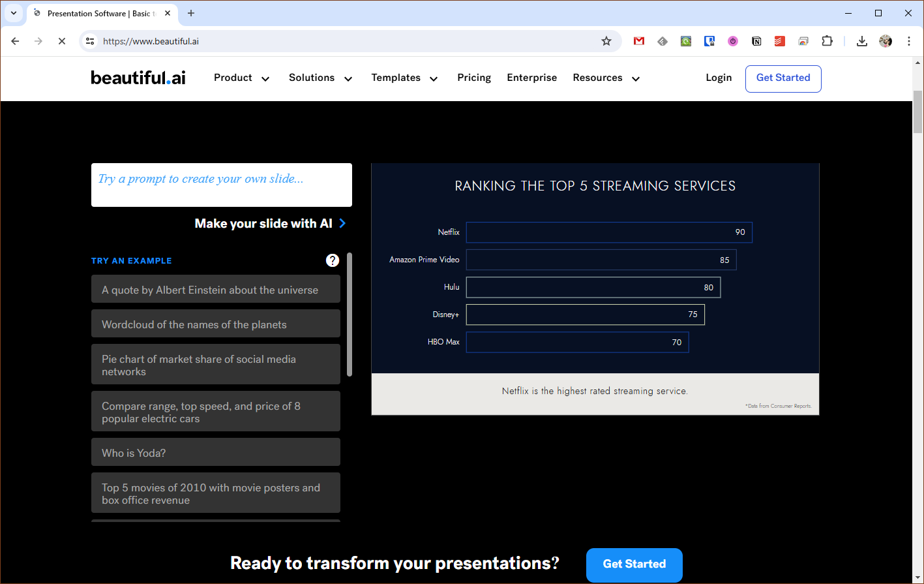Image resolution: width=924 pixels, height=584 pixels.
Task: Click the Login link
Action: tap(719, 78)
